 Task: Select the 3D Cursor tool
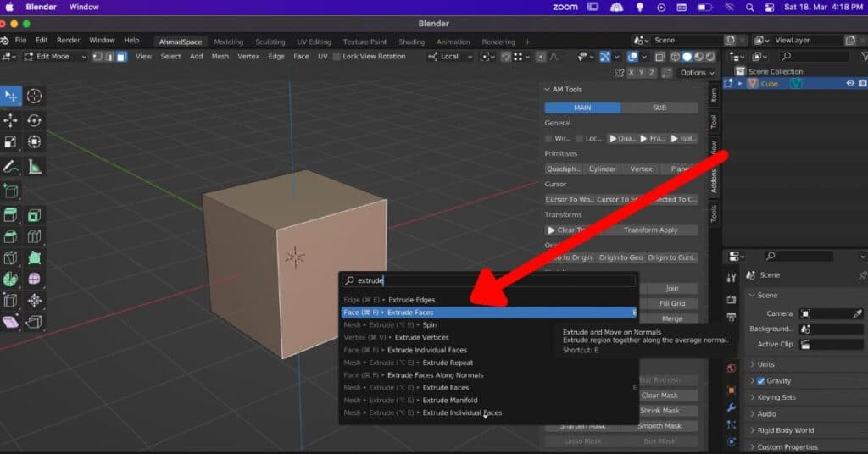[x=34, y=97]
